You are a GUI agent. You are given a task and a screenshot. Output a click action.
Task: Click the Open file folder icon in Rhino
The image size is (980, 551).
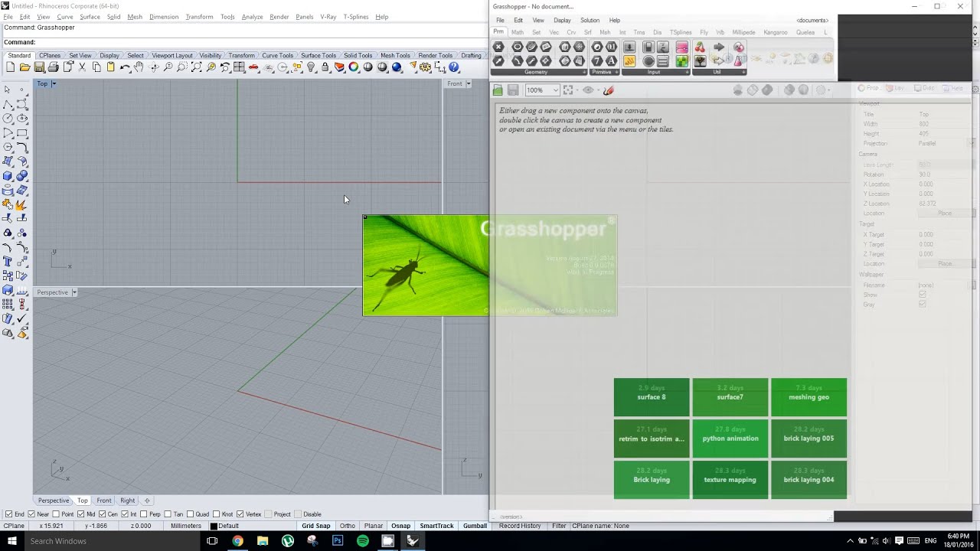click(24, 67)
